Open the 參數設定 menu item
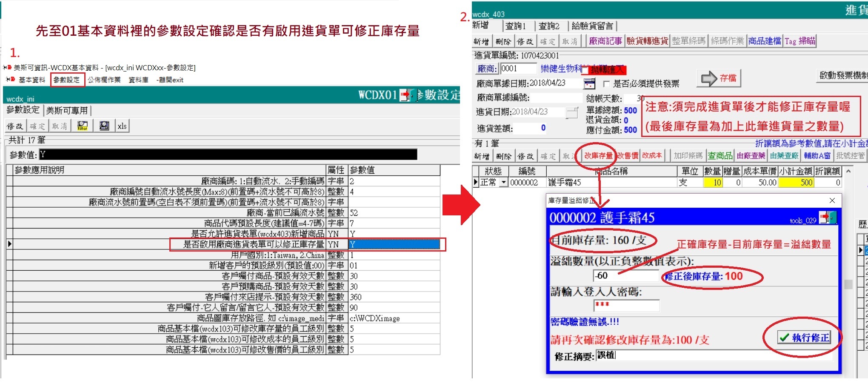 tap(67, 80)
